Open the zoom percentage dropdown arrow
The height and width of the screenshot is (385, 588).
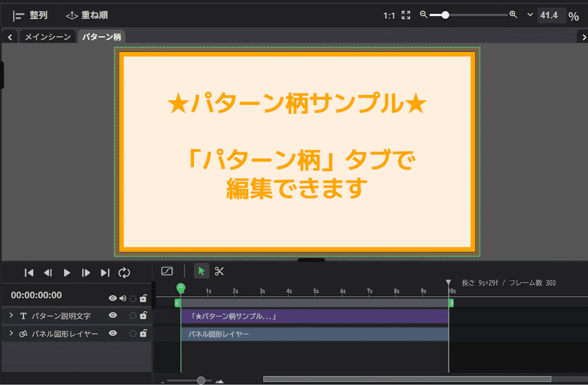tap(530, 15)
